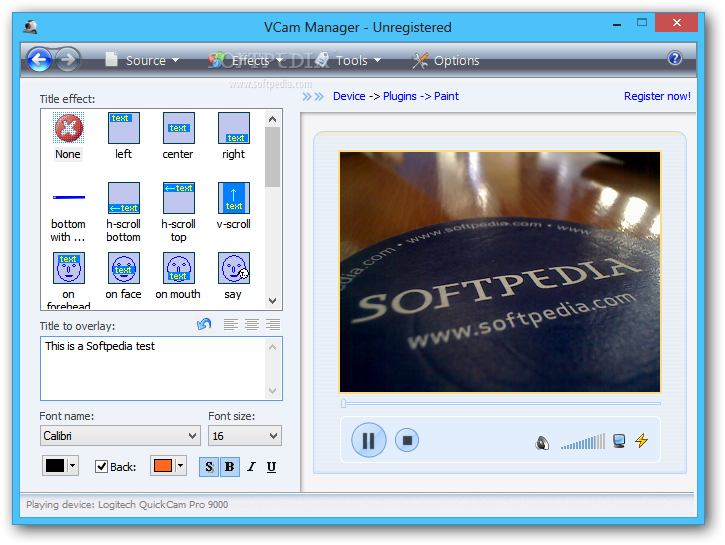This screenshot has width=725, height=545.
Task: Toggle bold B text style
Action: [229, 466]
